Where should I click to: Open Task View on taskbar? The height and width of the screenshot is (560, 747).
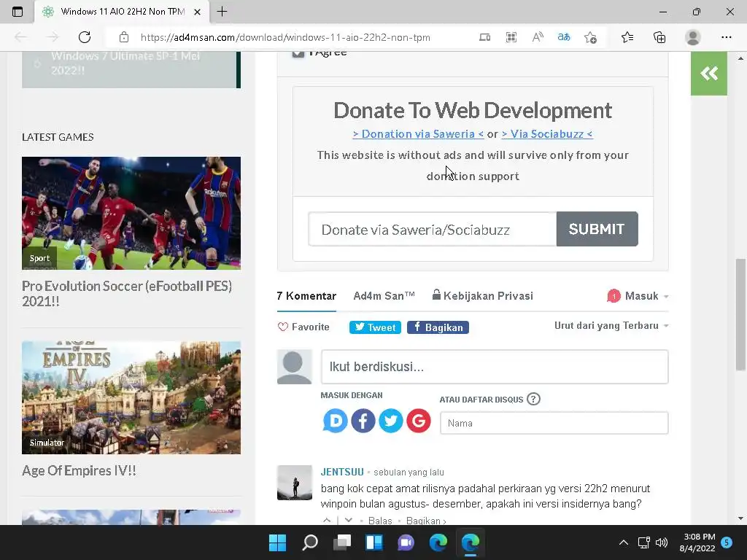tap(341, 542)
